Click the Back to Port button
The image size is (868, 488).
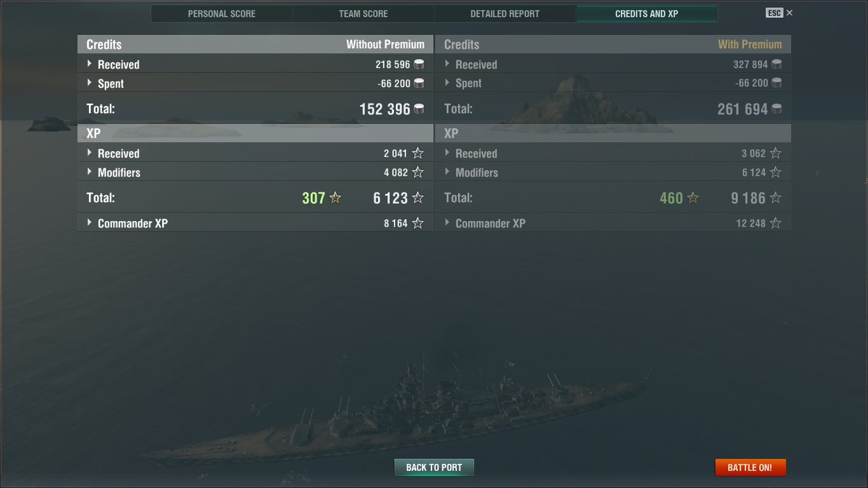(x=434, y=468)
